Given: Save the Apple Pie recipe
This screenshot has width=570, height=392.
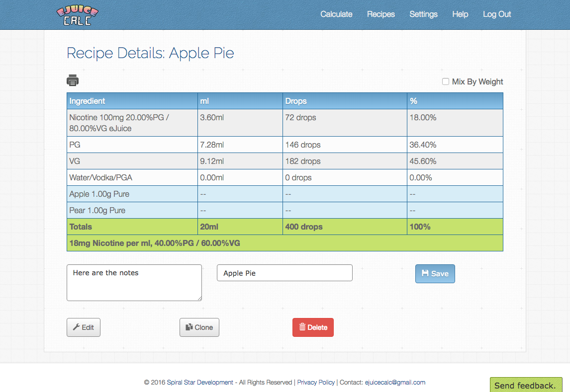Looking at the screenshot, I should 435,273.
